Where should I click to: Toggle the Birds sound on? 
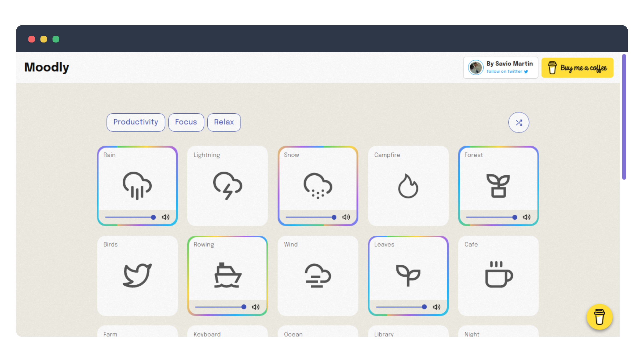coord(137,275)
